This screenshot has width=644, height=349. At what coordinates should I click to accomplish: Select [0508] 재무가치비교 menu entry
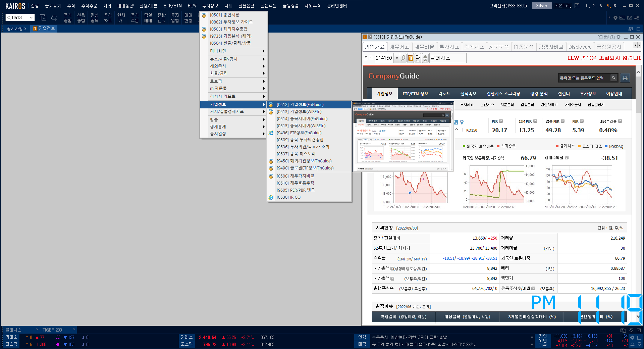tap(309, 176)
